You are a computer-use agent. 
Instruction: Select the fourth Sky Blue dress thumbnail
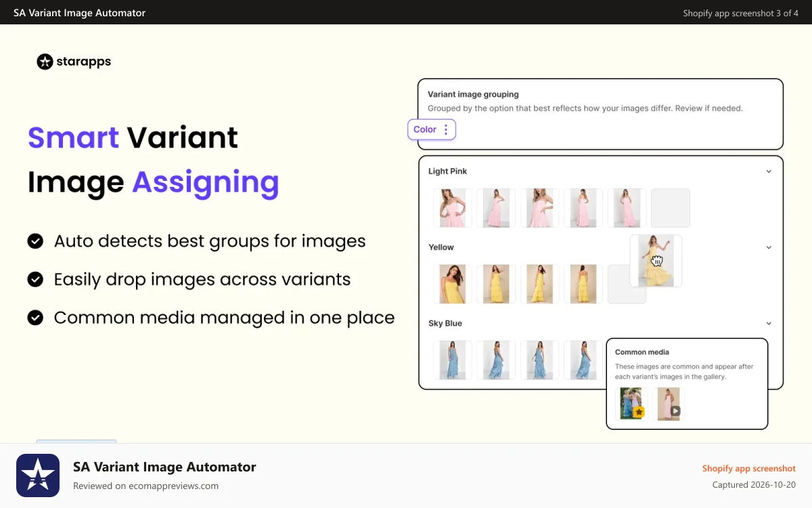[x=583, y=360]
